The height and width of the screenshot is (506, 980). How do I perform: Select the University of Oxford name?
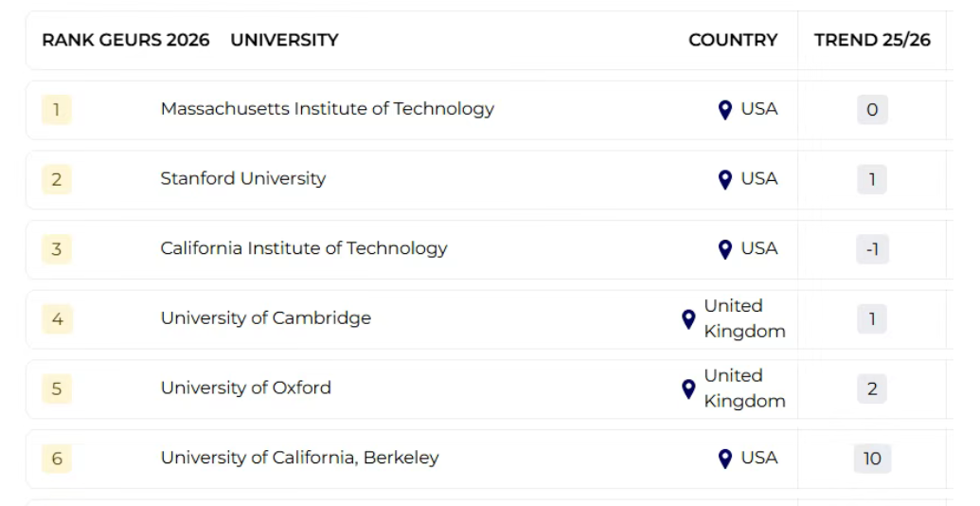(x=245, y=388)
